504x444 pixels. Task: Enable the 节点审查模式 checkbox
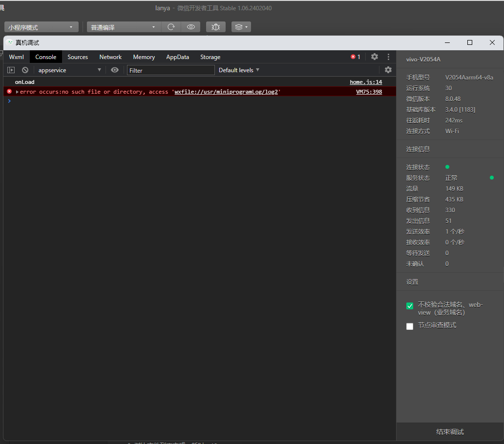(x=409, y=326)
